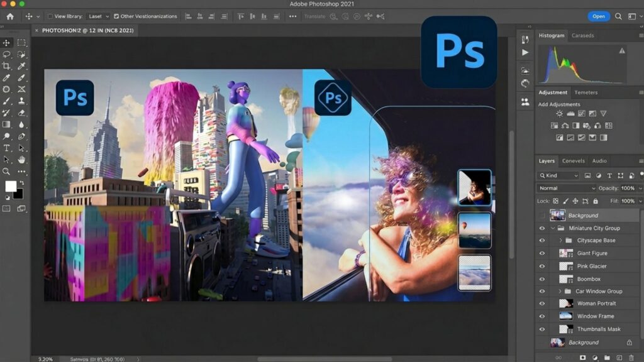644x362 pixels.
Task: Hide the Thumbnails Mask layer
Action: click(542, 329)
